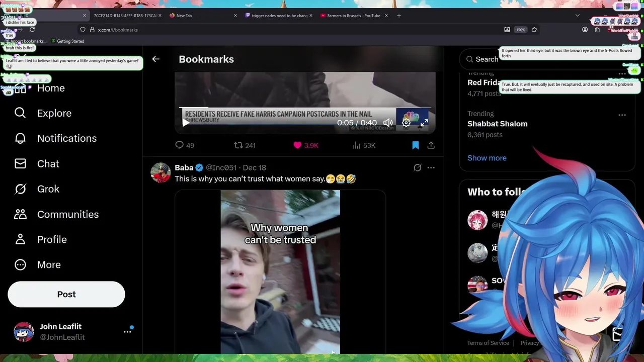
Task: Click the video progress bar
Action: coord(305,107)
